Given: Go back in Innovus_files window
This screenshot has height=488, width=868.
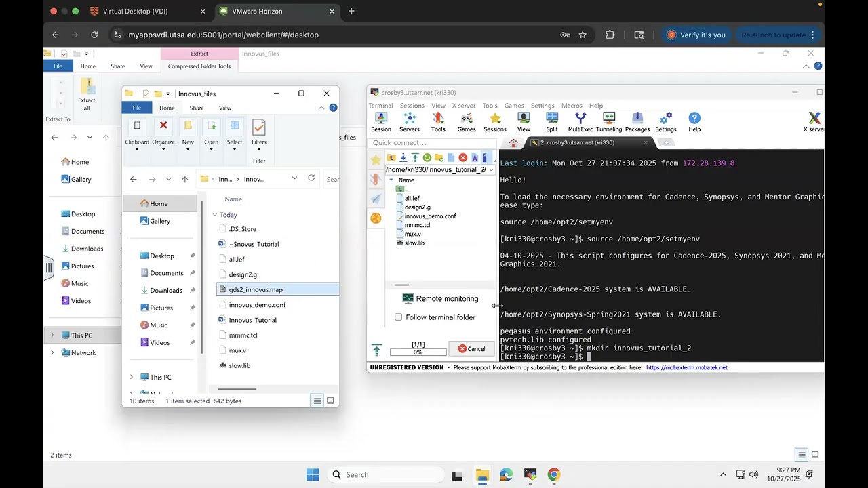Looking at the screenshot, I should [134, 179].
